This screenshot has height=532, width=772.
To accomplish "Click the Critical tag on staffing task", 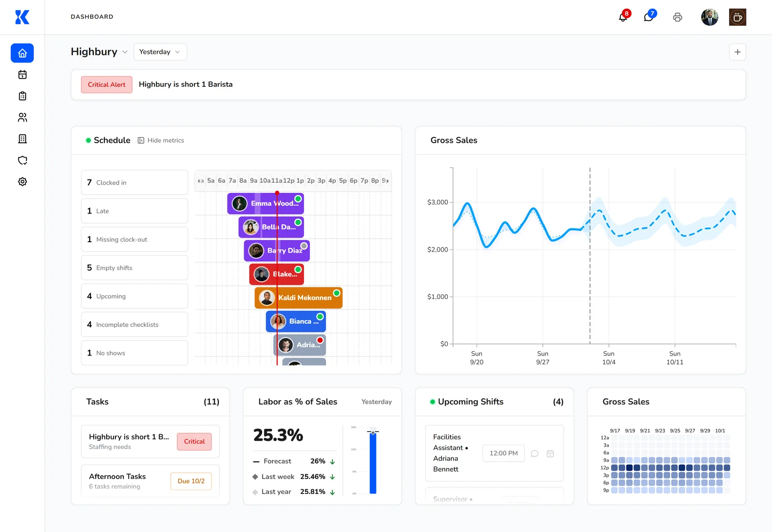I will tap(194, 442).
